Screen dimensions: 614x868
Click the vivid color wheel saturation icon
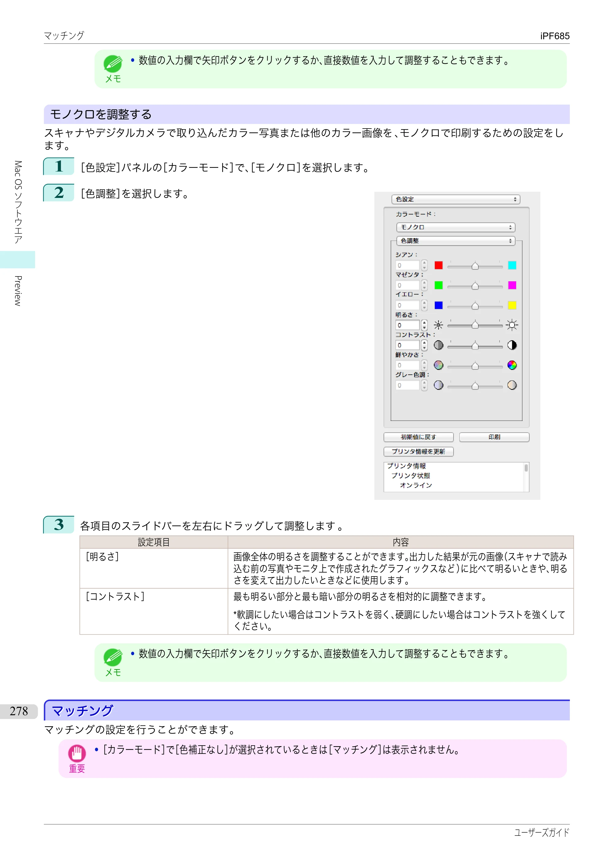click(512, 365)
